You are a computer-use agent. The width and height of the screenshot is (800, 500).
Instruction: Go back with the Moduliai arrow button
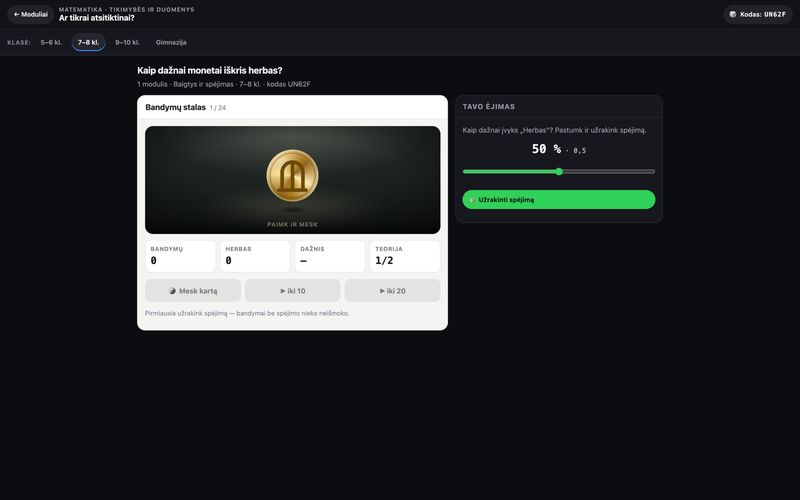[x=30, y=14]
